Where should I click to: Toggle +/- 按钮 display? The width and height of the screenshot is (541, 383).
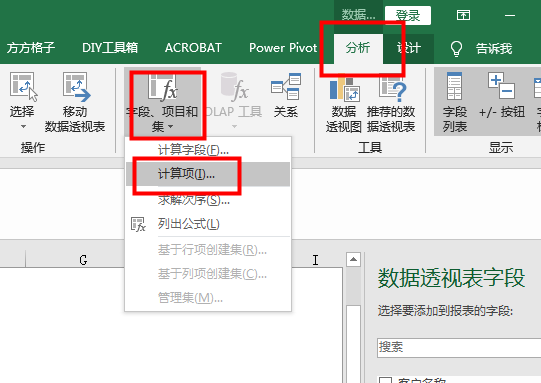pyautogui.click(x=502, y=96)
